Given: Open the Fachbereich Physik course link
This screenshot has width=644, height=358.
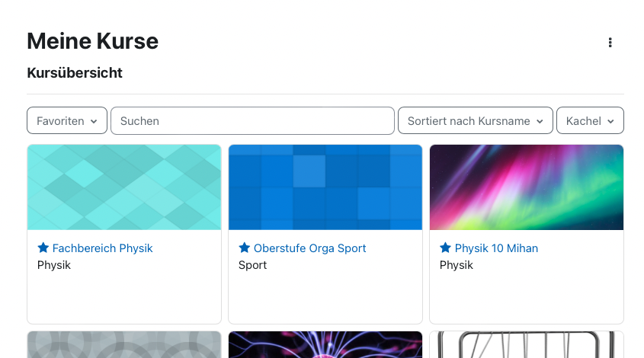Looking at the screenshot, I should pyautogui.click(x=102, y=248).
